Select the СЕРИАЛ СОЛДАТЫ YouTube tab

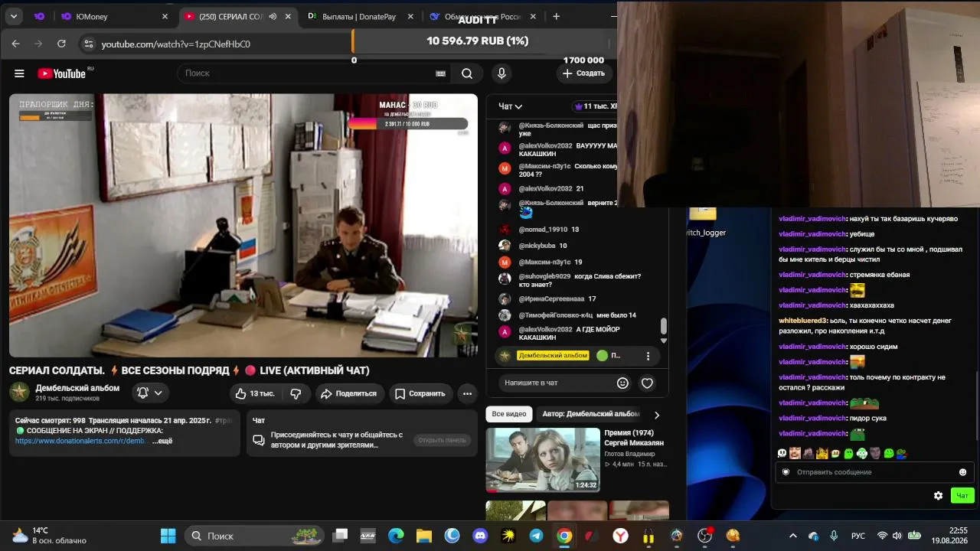point(239,16)
